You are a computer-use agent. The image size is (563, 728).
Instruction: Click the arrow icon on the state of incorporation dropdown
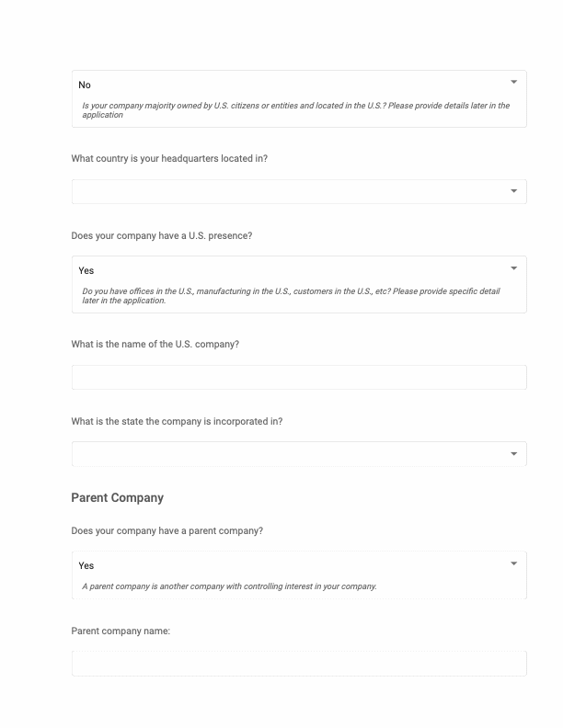click(x=513, y=454)
